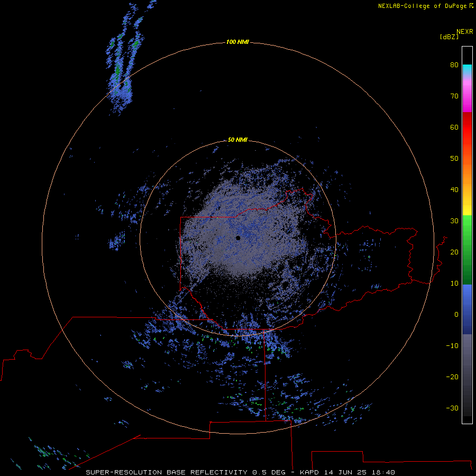Click the [dBZ] units label

(x=449, y=36)
